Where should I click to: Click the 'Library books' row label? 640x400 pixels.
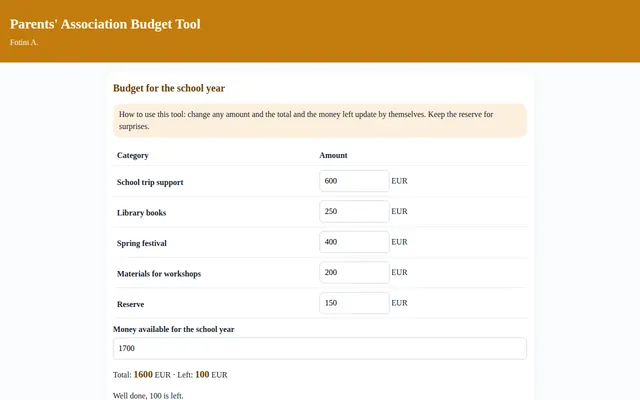tap(141, 213)
